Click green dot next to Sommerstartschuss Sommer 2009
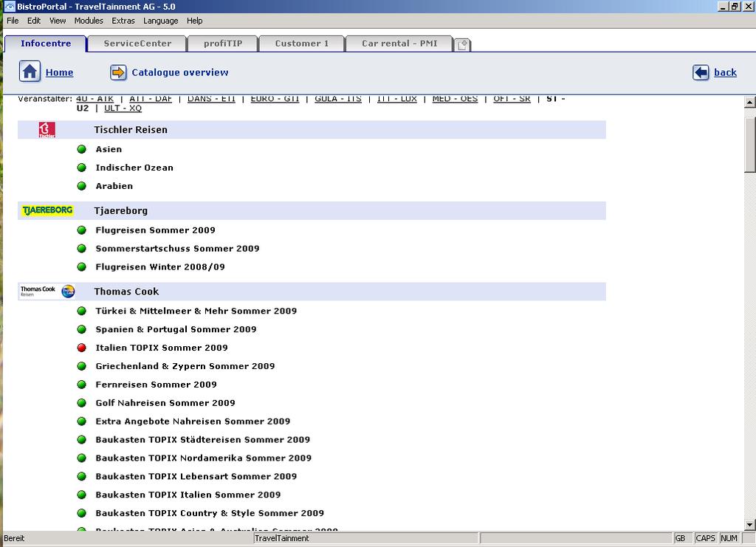This screenshot has width=756, height=547. coord(82,249)
